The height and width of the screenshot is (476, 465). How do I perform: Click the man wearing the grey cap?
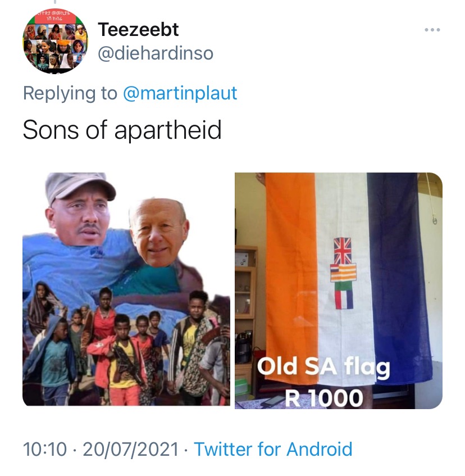pos(80,210)
